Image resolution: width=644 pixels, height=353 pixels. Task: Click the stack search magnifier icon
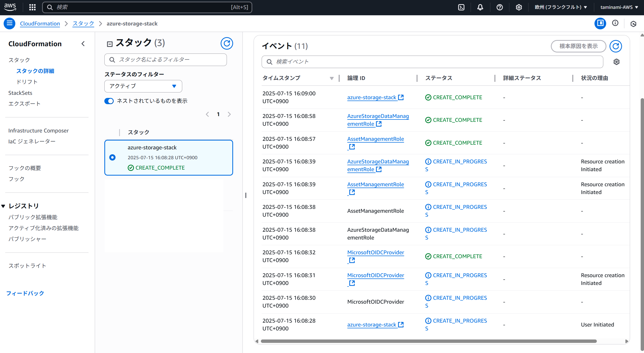point(112,60)
